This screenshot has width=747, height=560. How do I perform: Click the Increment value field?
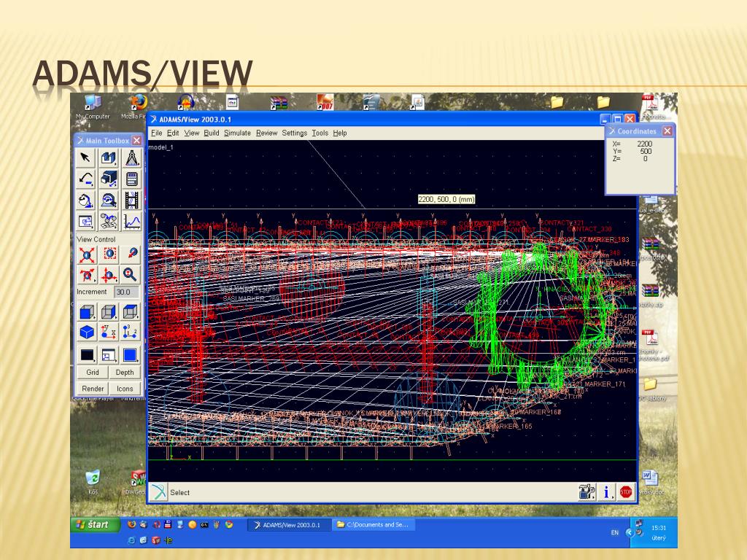pos(127,292)
